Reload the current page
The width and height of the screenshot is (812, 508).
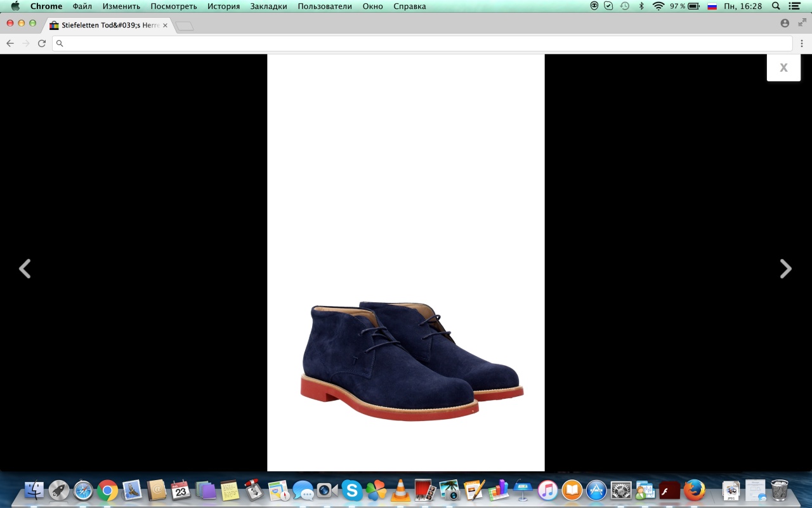pos(42,43)
